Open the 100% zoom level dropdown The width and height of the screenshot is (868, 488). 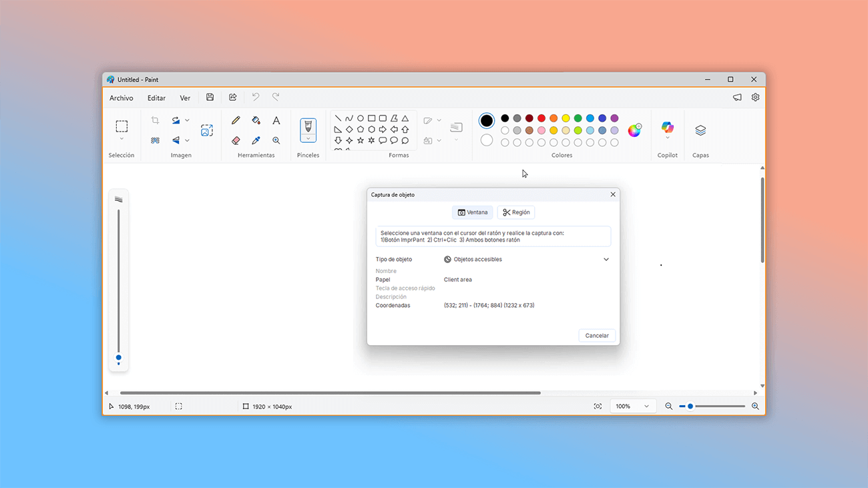click(x=632, y=405)
